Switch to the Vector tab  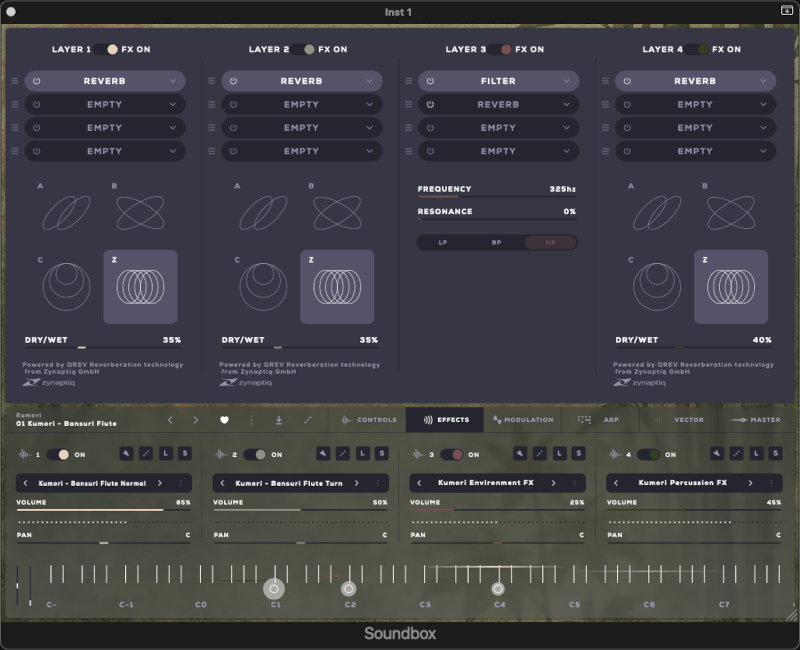pos(679,420)
